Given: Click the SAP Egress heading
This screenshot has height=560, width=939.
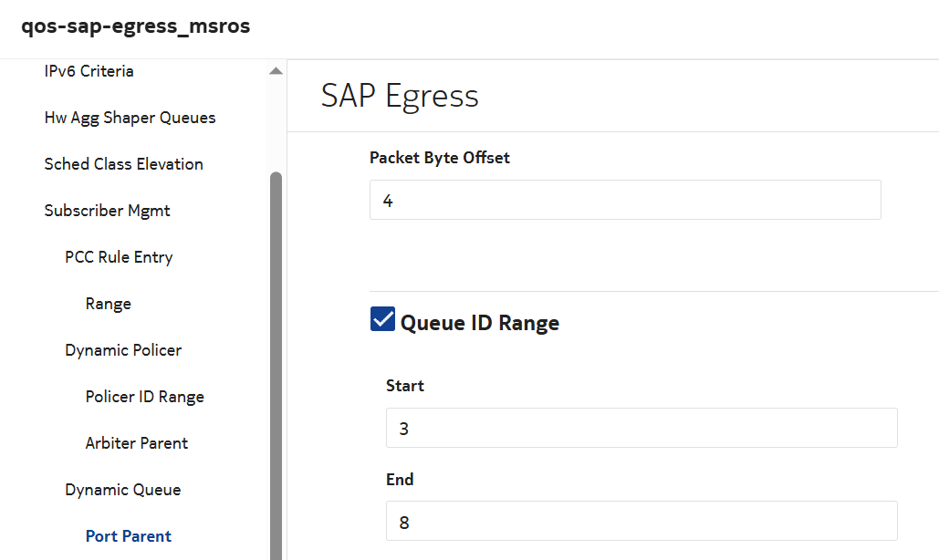Looking at the screenshot, I should (400, 96).
